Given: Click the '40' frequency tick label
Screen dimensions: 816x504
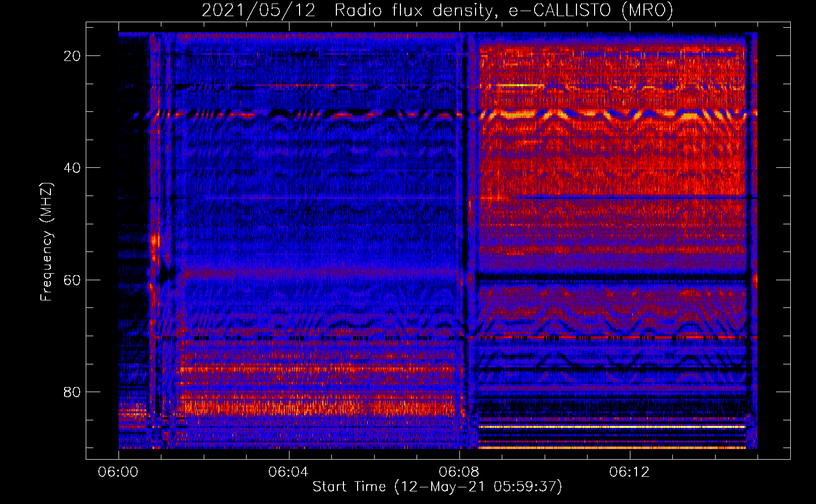Looking at the screenshot, I should 73,168.
